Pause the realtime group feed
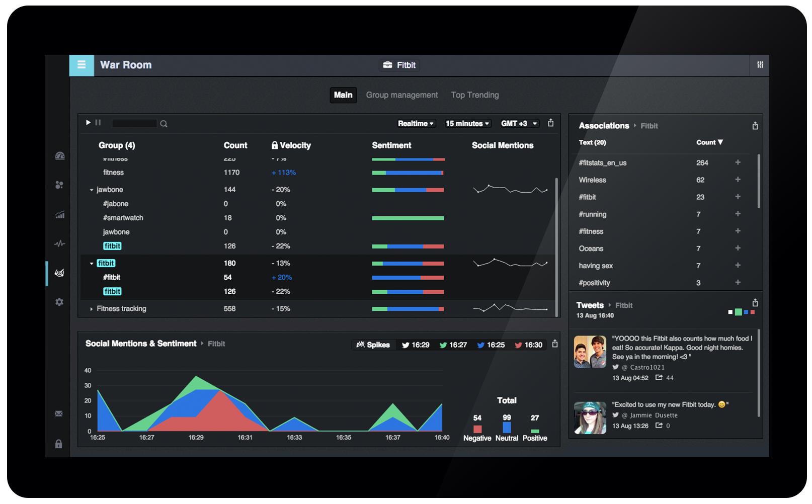The height and width of the screenshot is (504, 812). 98,123
